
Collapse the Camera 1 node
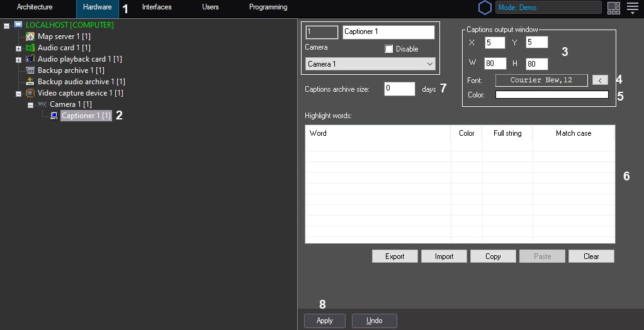tap(30, 106)
